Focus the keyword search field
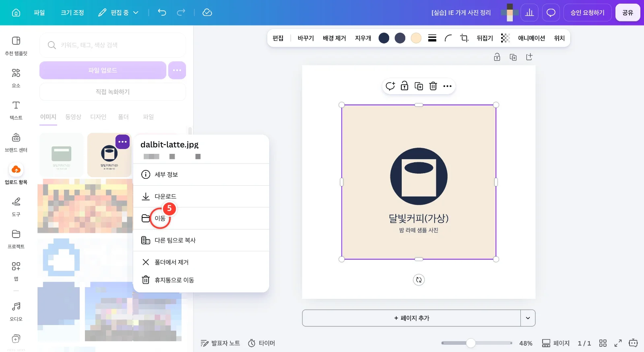Image resolution: width=644 pixels, height=352 pixels. click(113, 45)
